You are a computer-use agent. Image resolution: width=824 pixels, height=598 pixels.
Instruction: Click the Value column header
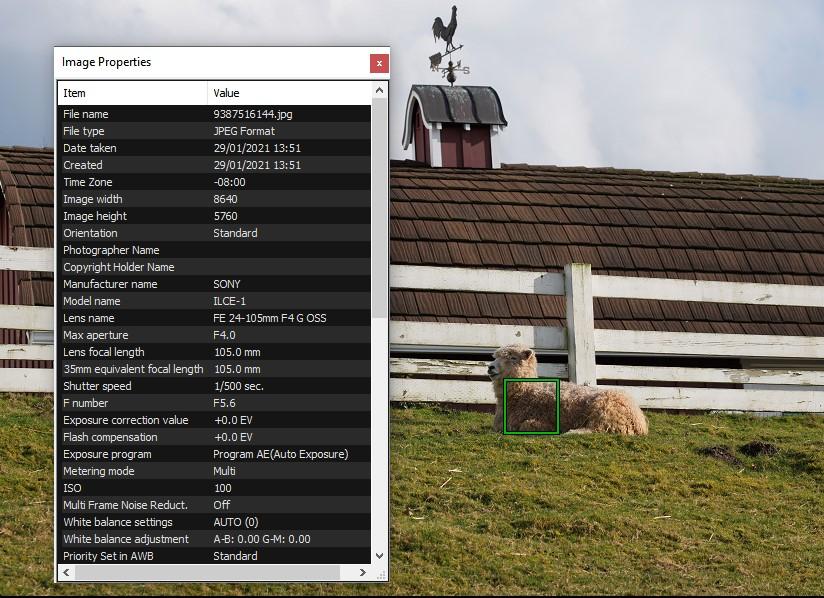(x=290, y=93)
